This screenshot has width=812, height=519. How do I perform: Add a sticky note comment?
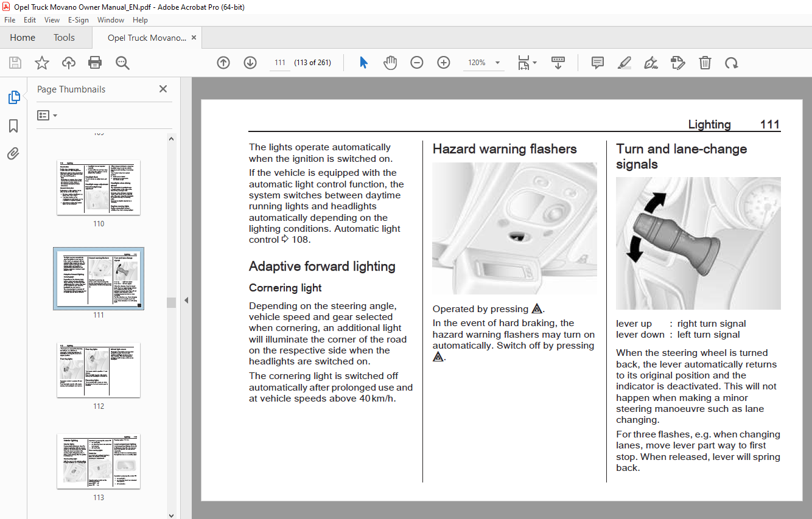[x=598, y=63]
